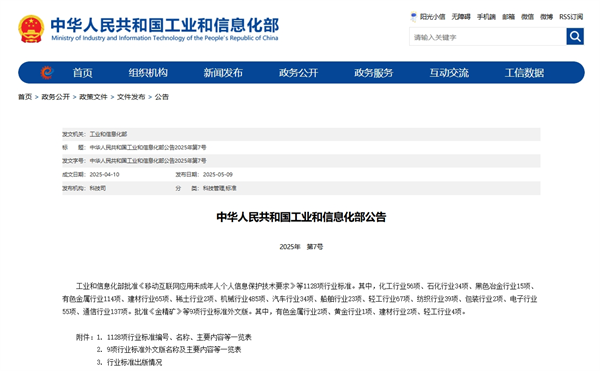Click 文件发布 in the breadcrumb trail
600x371 pixels.
point(131,97)
